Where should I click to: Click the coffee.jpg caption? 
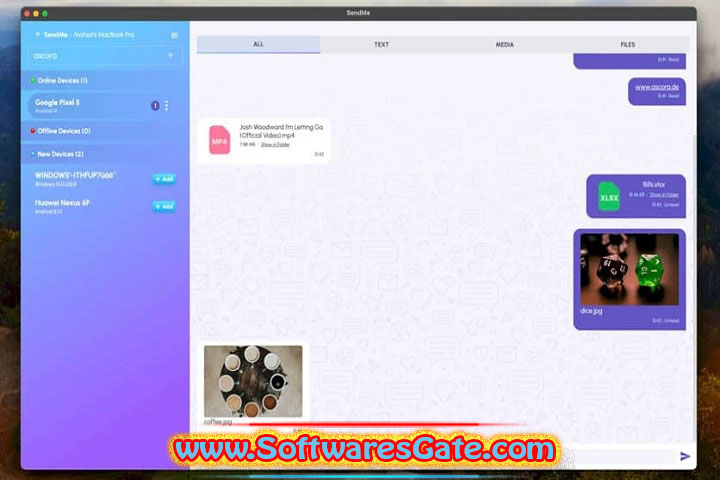tap(218, 422)
